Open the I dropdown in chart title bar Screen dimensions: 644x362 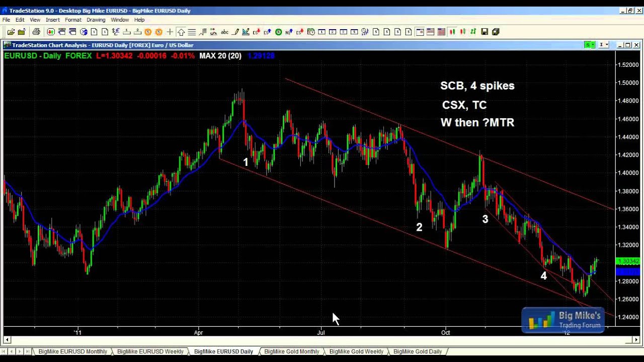(603, 45)
